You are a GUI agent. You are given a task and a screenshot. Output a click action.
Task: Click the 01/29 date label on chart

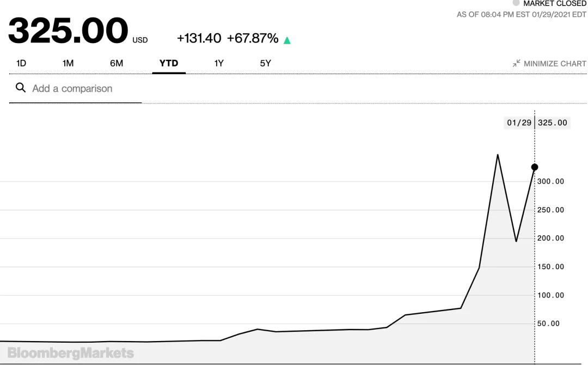pyautogui.click(x=519, y=123)
